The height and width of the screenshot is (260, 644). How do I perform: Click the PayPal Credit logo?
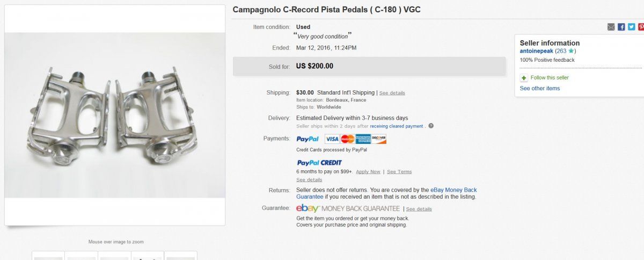point(319,163)
